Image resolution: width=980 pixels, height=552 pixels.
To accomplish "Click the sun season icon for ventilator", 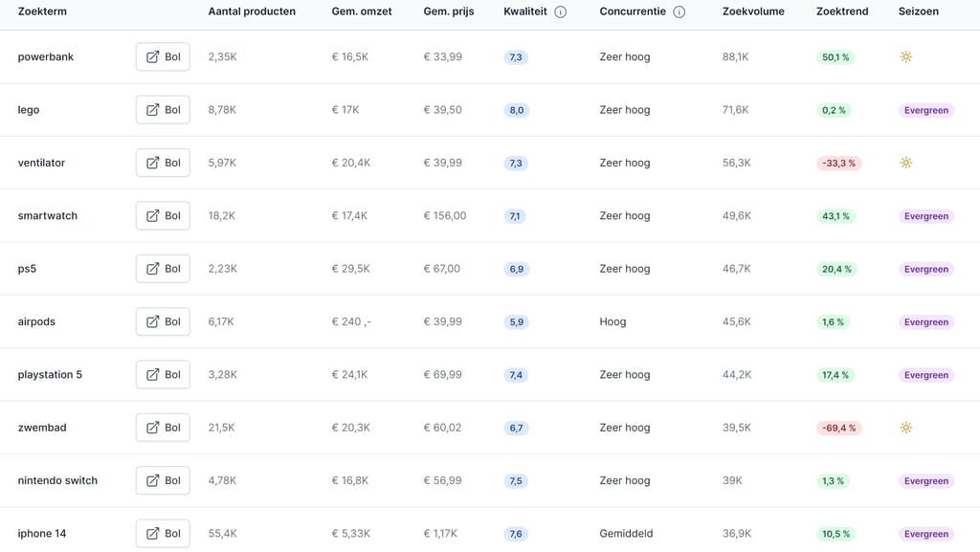I will [905, 164].
